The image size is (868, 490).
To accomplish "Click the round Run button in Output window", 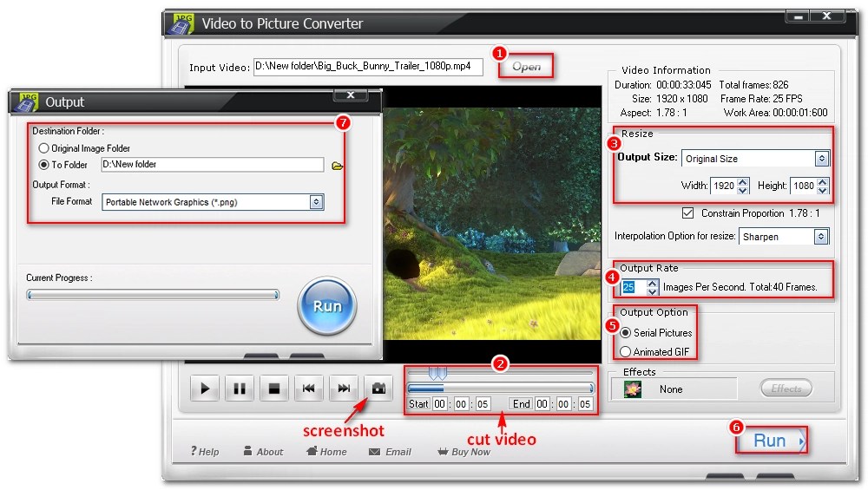I will [327, 306].
